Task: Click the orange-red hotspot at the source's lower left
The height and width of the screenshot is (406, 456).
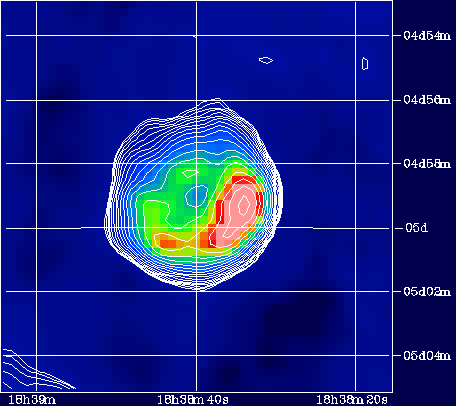Action: (168, 243)
